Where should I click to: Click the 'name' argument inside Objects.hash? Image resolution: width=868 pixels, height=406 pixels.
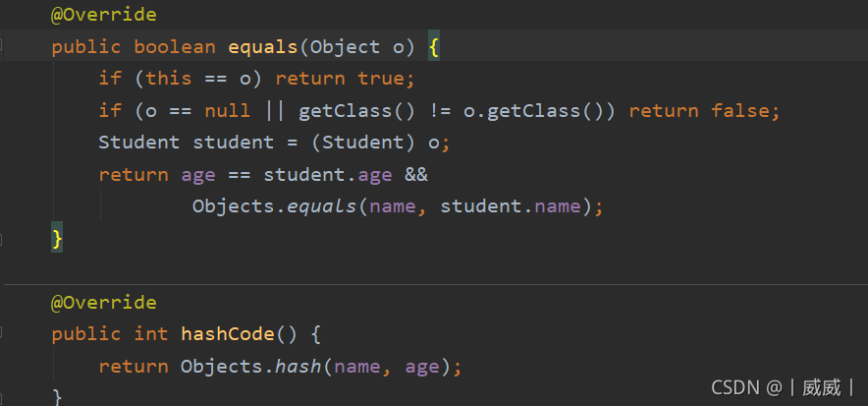coord(357,366)
